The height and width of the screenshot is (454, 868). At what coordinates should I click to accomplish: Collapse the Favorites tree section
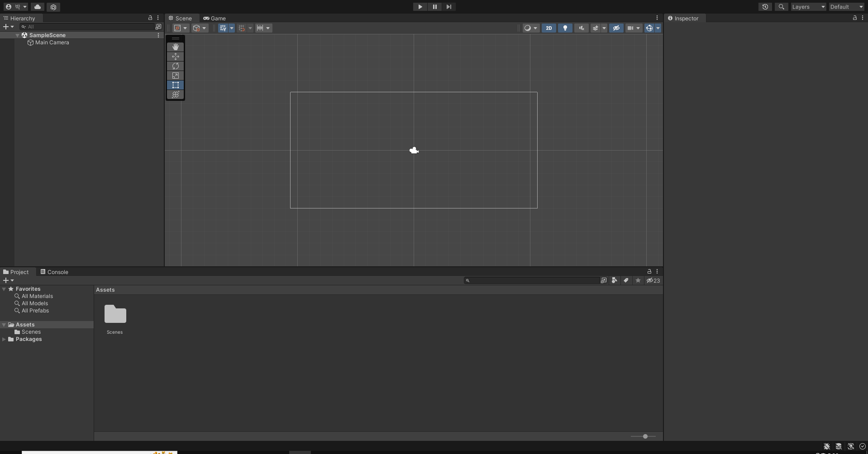click(4, 289)
